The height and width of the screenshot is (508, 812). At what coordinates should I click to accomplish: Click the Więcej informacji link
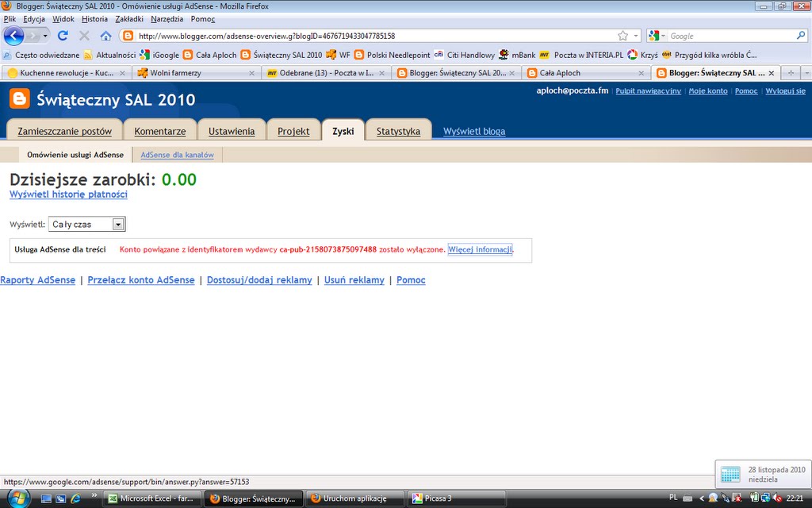point(480,249)
